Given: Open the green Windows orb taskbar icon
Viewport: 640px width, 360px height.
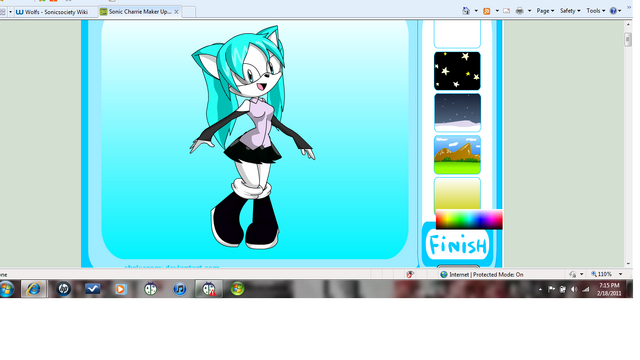Looking at the screenshot, I should click(x=237, y=289).
